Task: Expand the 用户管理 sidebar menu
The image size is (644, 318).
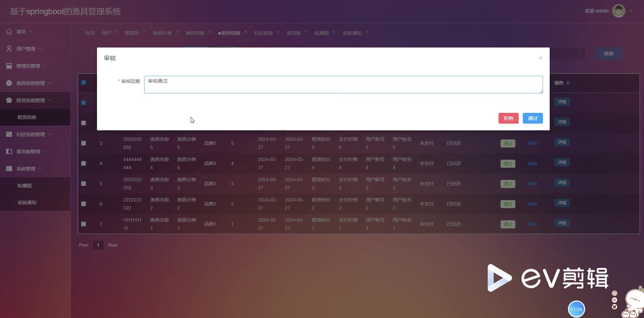Action: pos(40,49)
